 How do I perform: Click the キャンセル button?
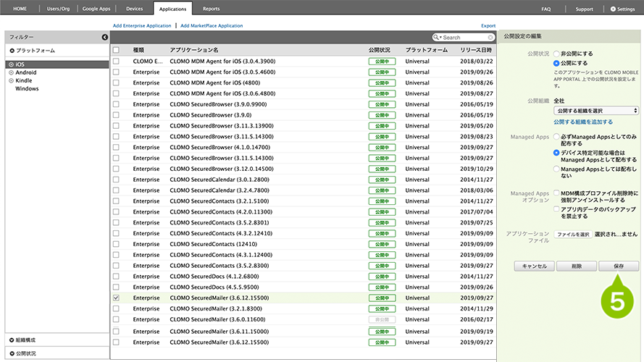coord(535,266)
